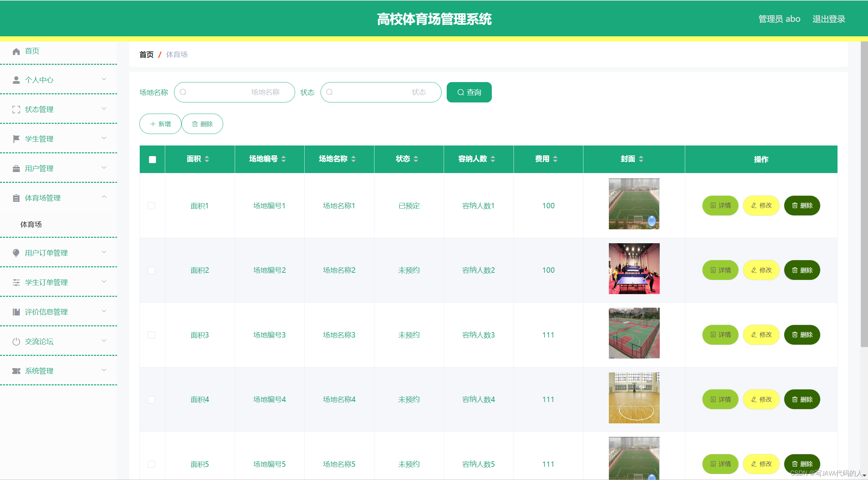Click the vertical page scrollbar
The height and width of the screenshot is (480, 868).
coord(864,194)
